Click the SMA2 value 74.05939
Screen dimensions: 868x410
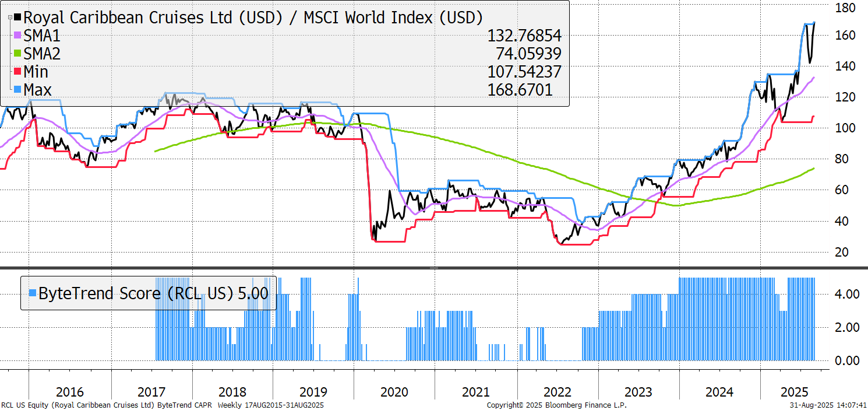[x=528, y=54]
